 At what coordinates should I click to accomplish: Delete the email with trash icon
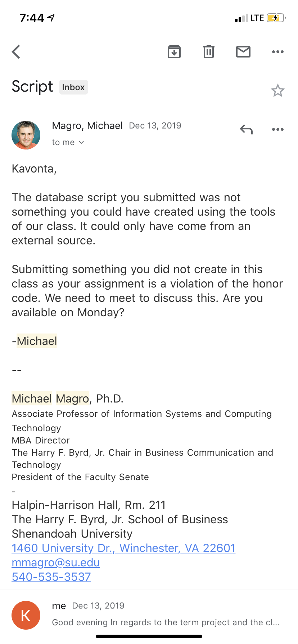click(x=209, y=52)
